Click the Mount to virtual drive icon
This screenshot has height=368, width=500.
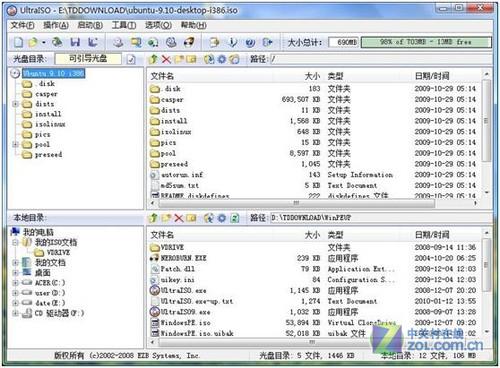click(x=171, y=42)
